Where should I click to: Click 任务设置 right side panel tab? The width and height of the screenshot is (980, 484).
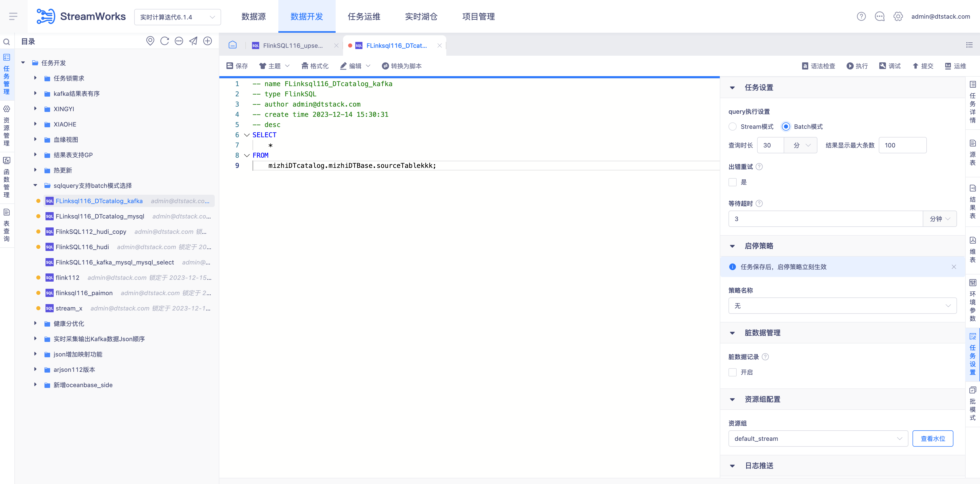point(973,354)
